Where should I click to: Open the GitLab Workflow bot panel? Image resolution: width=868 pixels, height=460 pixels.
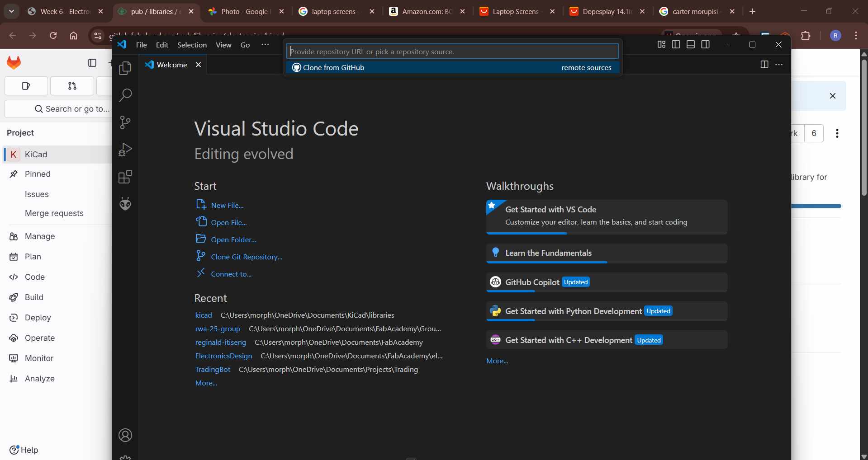pyautogui.click(x=124, y=204)
